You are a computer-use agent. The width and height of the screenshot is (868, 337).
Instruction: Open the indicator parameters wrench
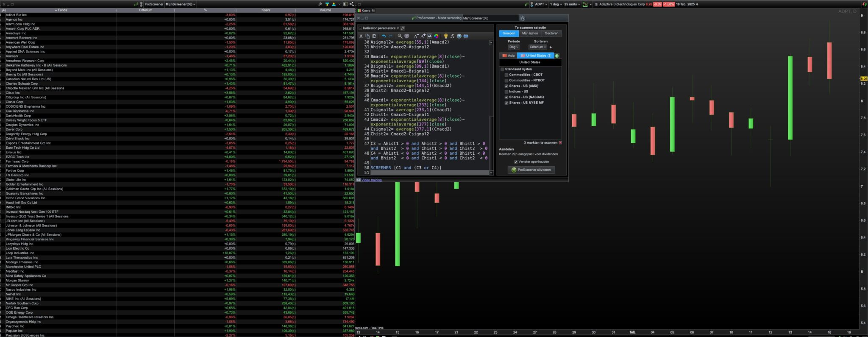click(403, 28)
